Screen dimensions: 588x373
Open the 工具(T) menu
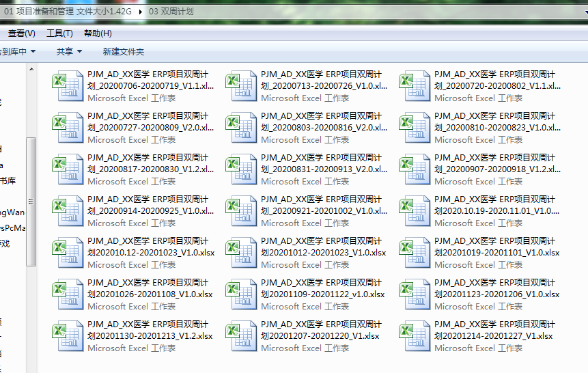point(59,33)
